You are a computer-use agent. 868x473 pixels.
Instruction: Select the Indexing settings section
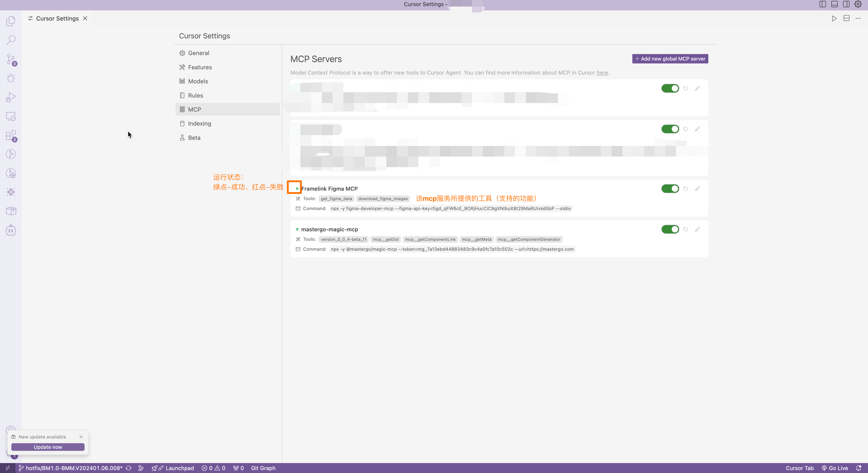tap(199, 124)
